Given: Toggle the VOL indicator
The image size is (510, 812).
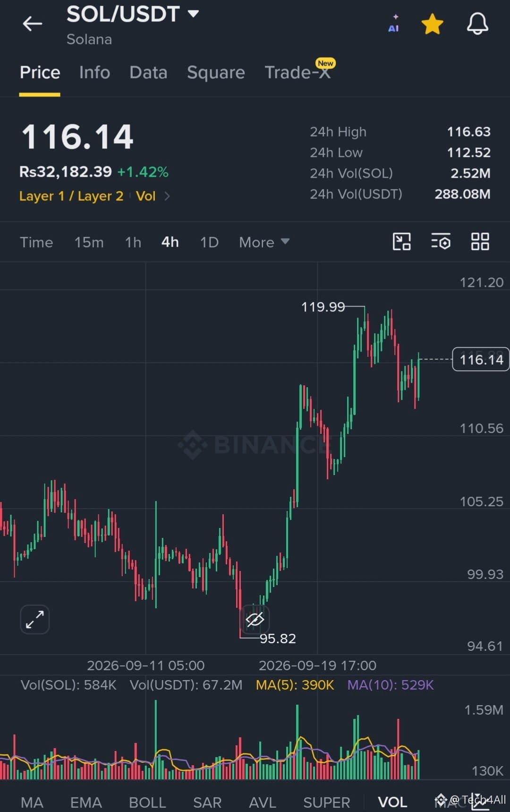Looking at the screenshot, I should [392, 802].
